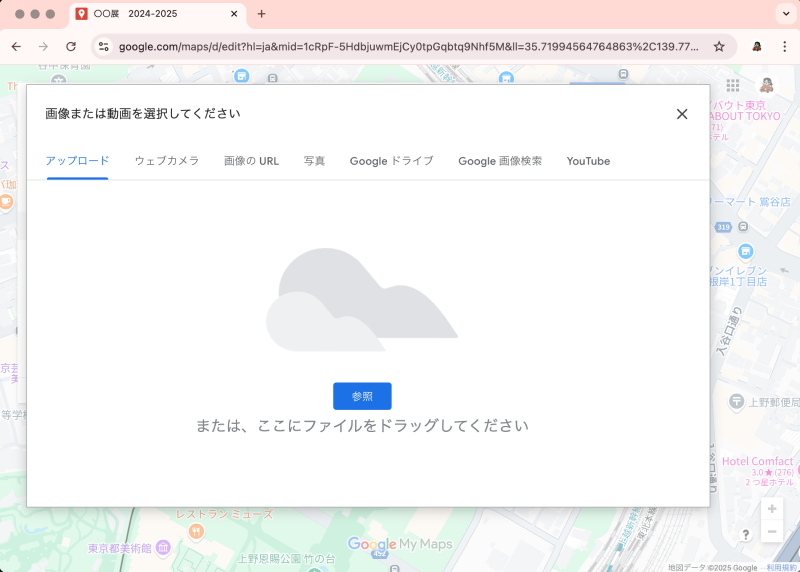Click the blue 参照 browse button
This screenshot has width=800, height=572.
pos(362,396)
